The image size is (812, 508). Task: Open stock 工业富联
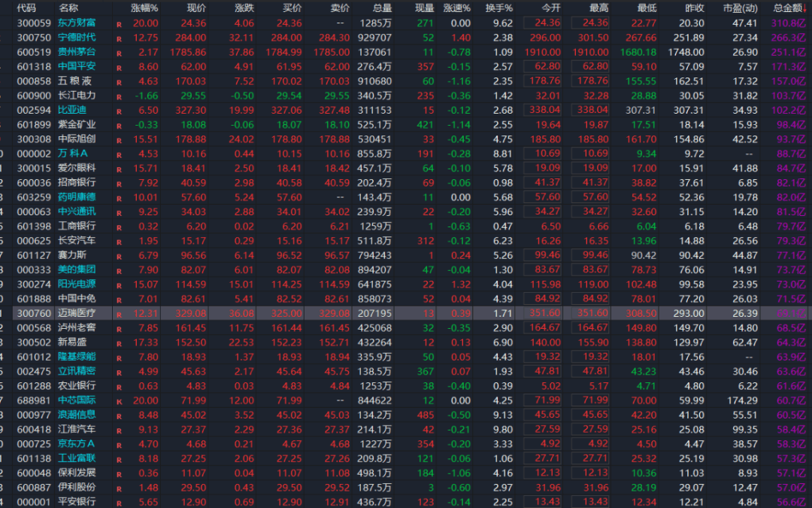pyautogui.click(x=77, y=458)
